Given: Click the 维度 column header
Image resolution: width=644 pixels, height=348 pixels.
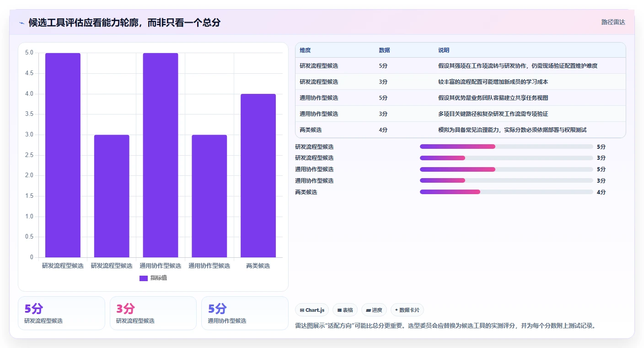Looking at the screenshot, I should (305, 50).
